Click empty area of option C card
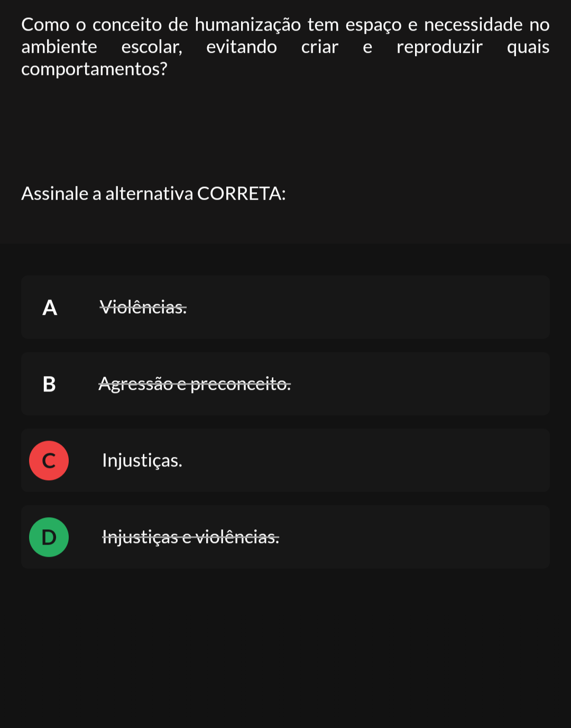The height and width of the screenshot is (728, 571). tap(370, 460)
